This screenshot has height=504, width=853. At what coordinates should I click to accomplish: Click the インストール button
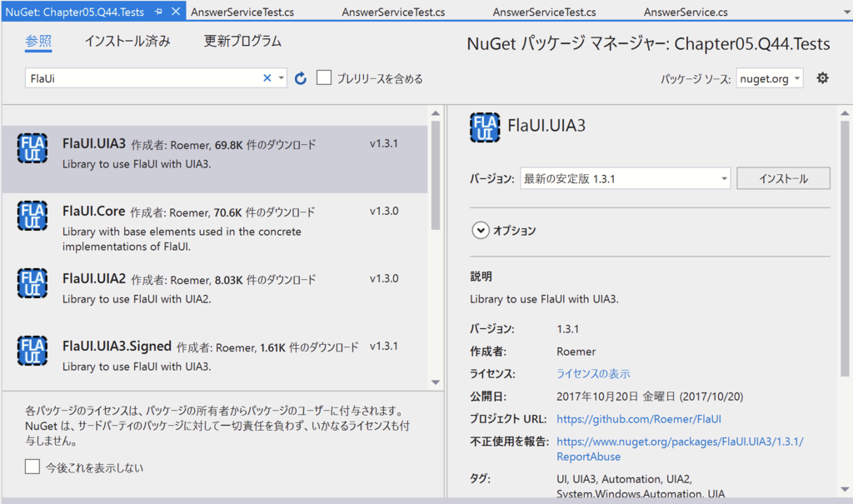783,178
